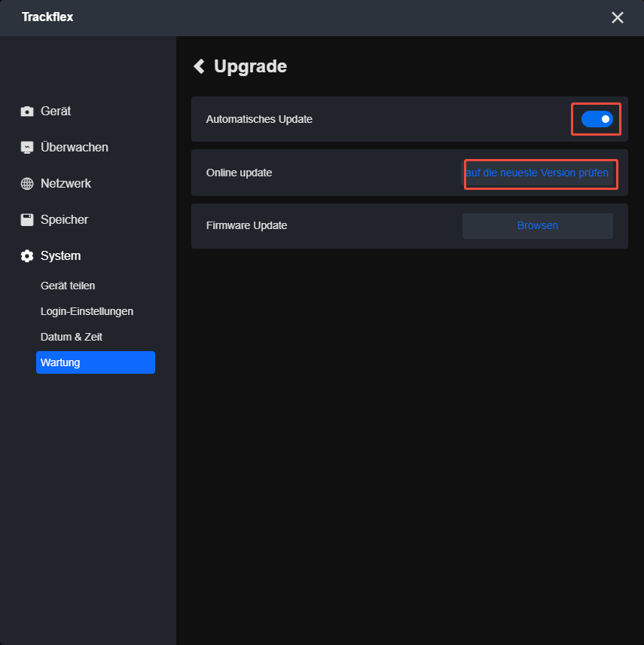Select the Wartung submenu item
The image size is (644, 645).
96,362
